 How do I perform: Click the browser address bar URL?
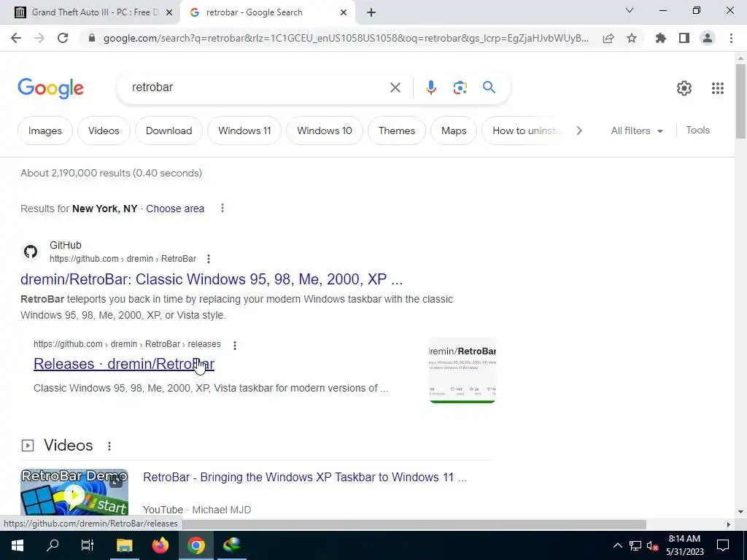pos(345,38)
